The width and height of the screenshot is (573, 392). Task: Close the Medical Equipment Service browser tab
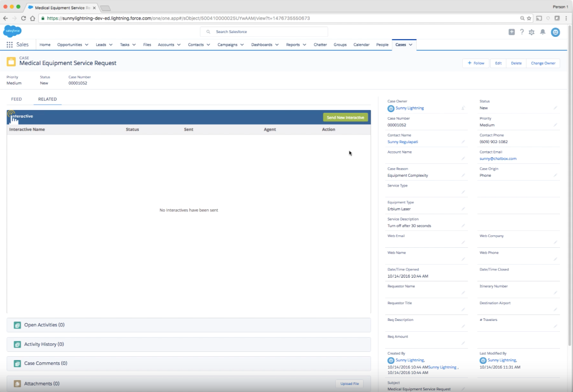[x=94, y=8]
